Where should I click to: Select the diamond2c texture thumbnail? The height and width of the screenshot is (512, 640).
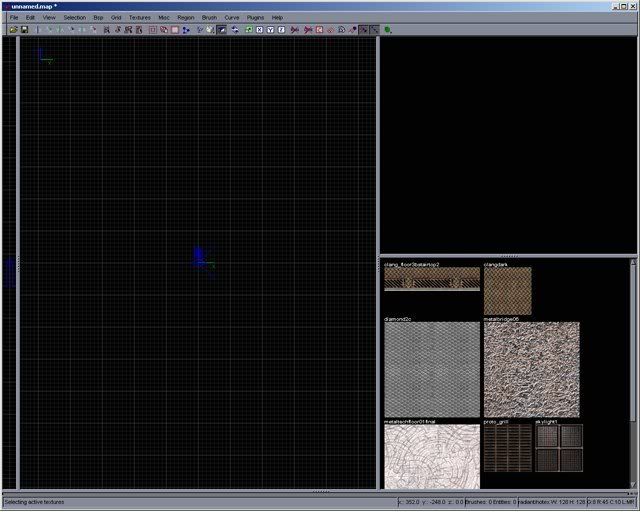[432, 370]
